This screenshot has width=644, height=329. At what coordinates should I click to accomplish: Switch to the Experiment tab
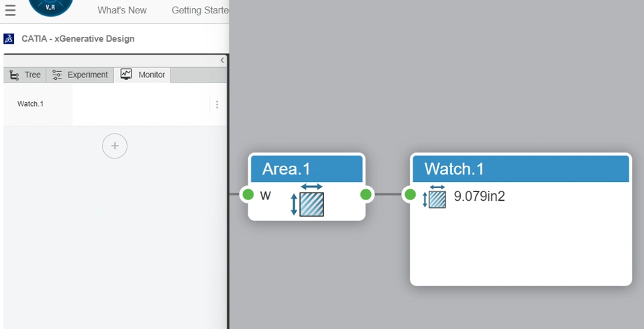[x=80, y=75]
